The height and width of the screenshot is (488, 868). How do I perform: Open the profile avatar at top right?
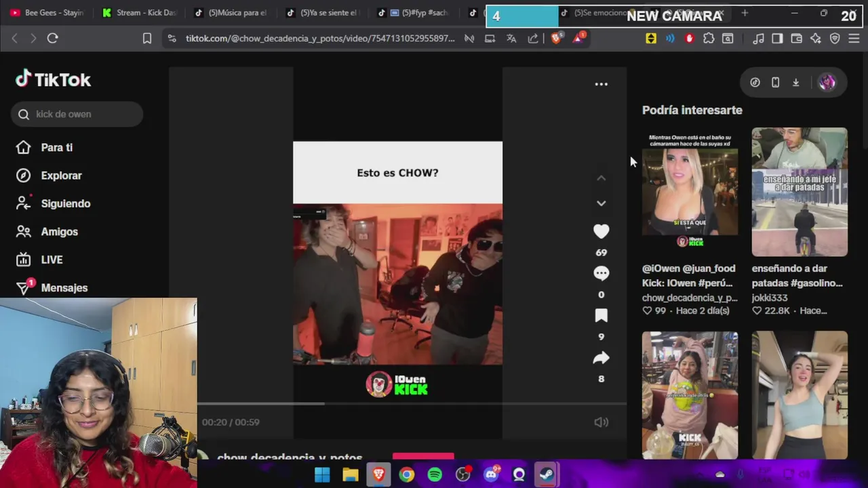pyautogui.click(x=827, y=83)
